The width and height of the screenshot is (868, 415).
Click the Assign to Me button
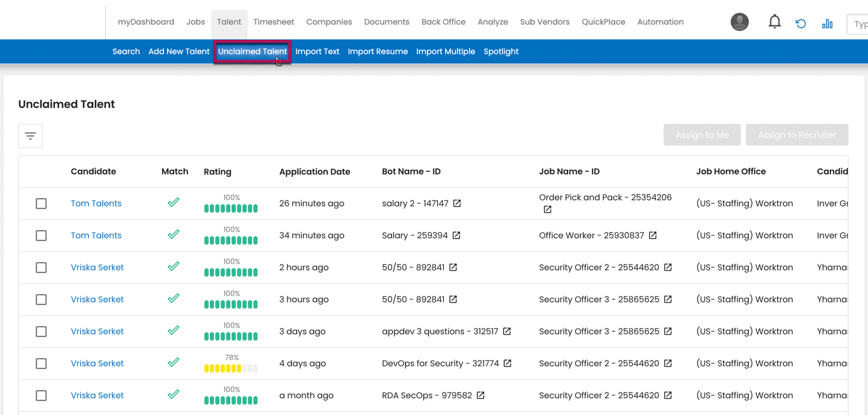(702, 135)
